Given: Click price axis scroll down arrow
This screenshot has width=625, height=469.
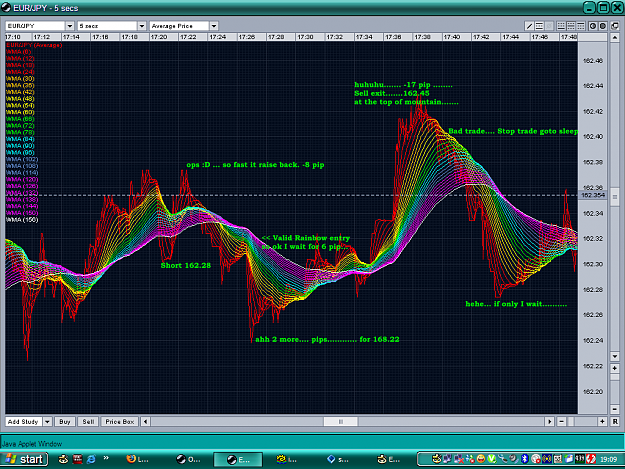Looking at the screenshot, I should pyautogui.click(x=615, y=356).
